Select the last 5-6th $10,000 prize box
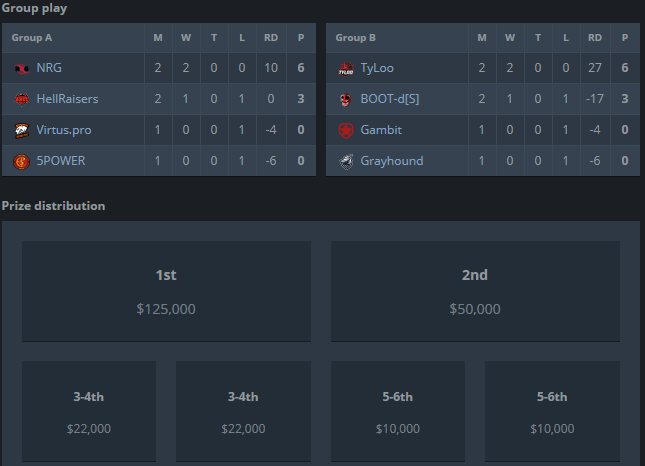 point(552,411)
